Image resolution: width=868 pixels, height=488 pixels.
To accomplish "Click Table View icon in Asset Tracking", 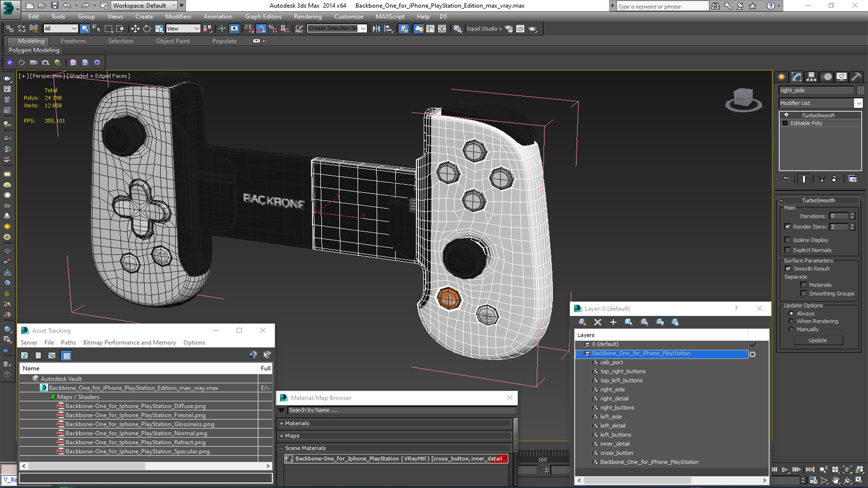I will tap(66, 356).
